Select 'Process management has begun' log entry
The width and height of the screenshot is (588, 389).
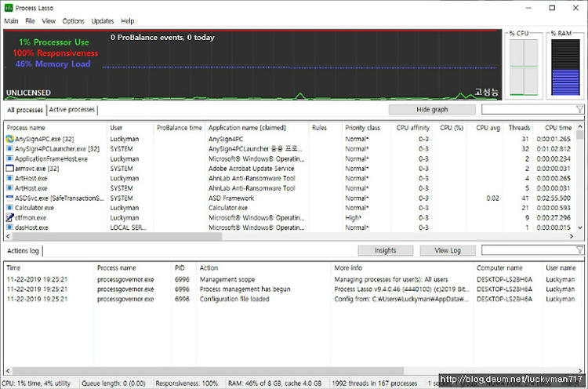tap(245, 289)
